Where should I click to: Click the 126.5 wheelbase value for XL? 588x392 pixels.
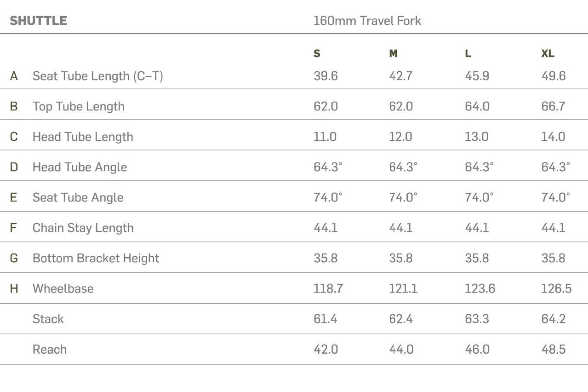click(x=556, y=288)
